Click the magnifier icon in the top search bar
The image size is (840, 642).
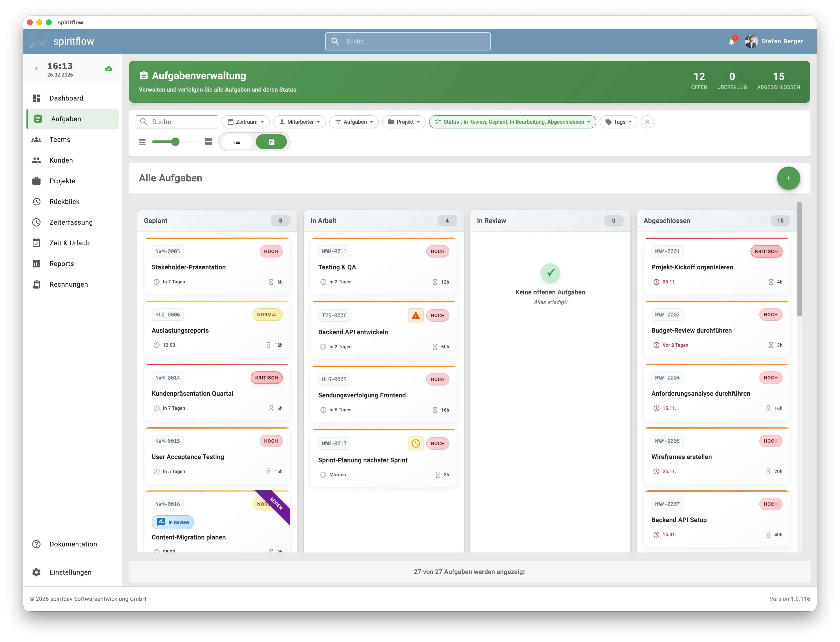[x=335, y=41]
